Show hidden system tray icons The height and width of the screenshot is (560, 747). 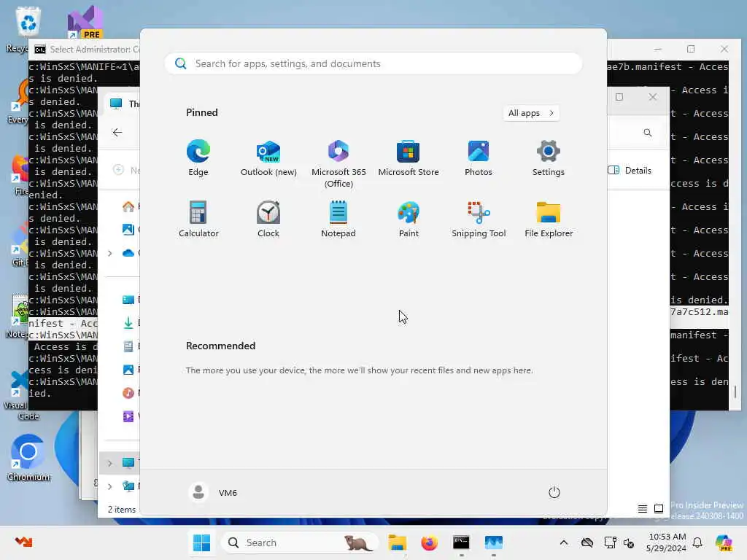(x=564, y=542)
